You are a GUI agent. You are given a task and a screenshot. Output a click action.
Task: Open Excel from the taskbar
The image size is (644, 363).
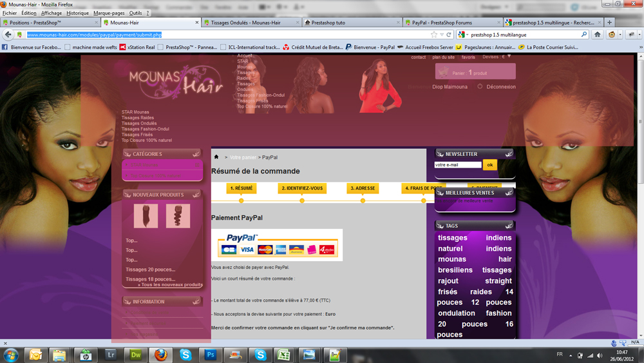284,355
